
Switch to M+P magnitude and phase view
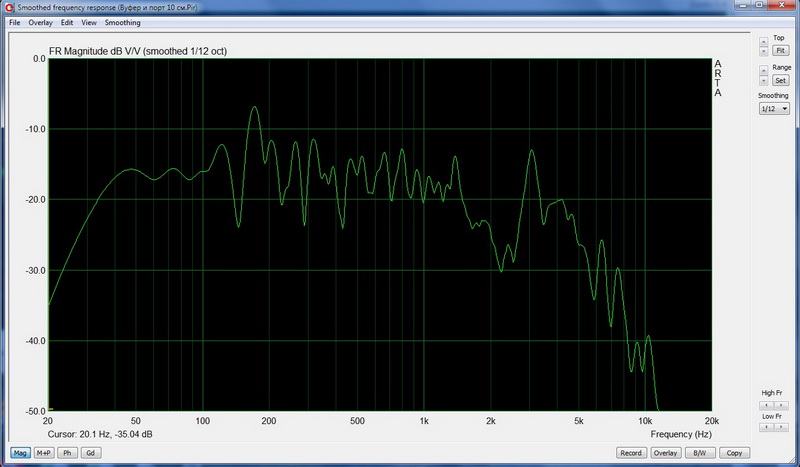click(x=44, y=453)
